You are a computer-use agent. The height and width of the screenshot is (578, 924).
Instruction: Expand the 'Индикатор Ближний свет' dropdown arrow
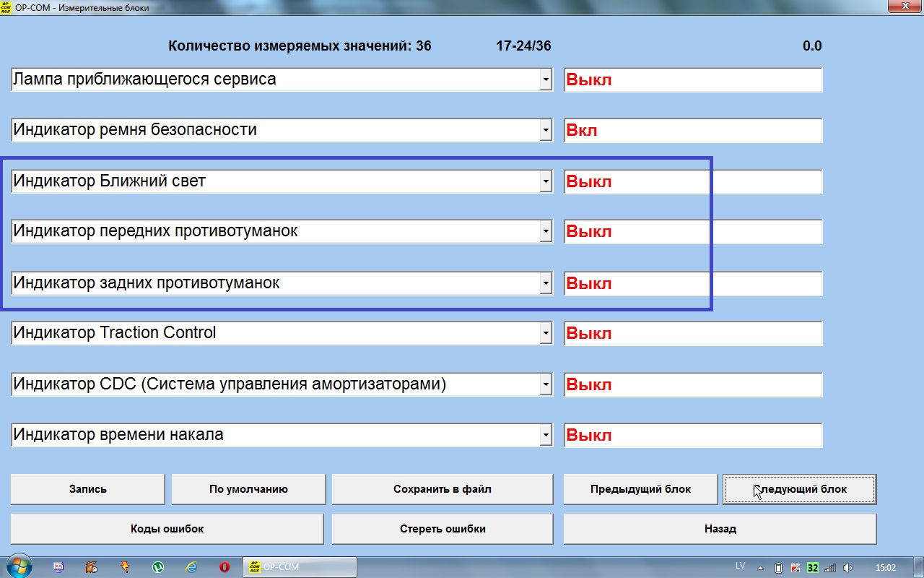tap(546, 181)
